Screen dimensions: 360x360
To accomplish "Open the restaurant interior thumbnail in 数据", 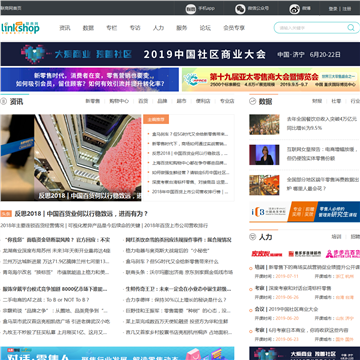I will [264, 185].
